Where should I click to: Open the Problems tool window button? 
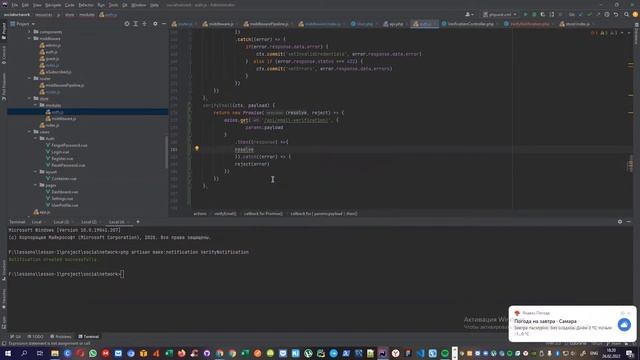pyautogui.click(x=60, y=337)
